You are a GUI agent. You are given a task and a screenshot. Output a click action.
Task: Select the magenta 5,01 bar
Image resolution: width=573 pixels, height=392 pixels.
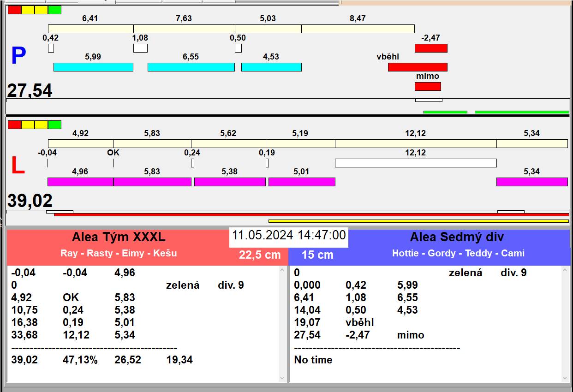click(x=302, y=182)
